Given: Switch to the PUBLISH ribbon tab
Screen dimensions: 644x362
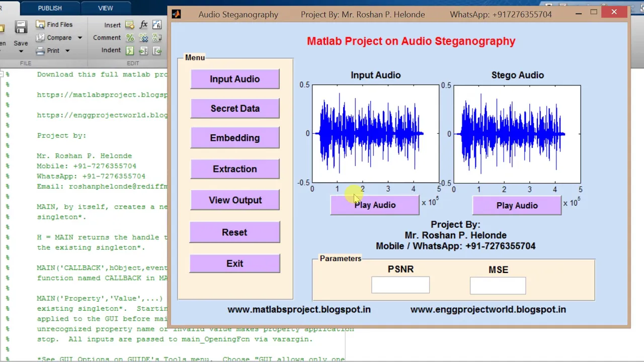Looking at the screenshot, I should click(x=50, y=8).
